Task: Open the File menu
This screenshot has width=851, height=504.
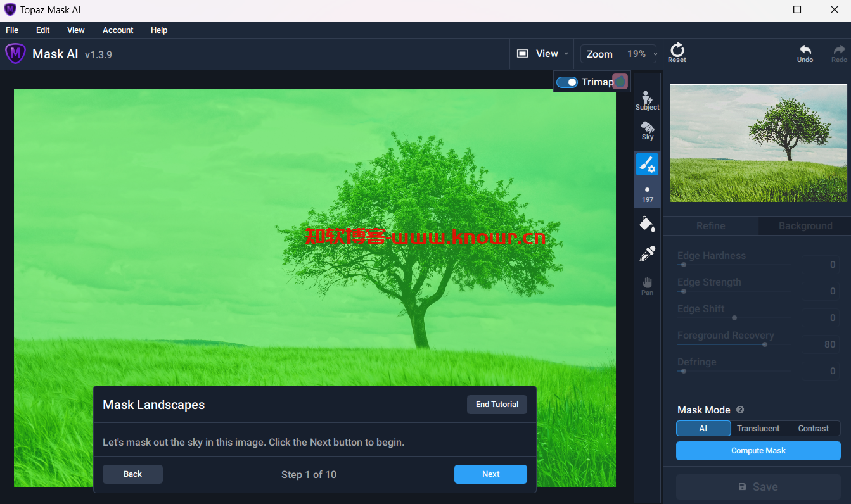Action: (12, 30)
